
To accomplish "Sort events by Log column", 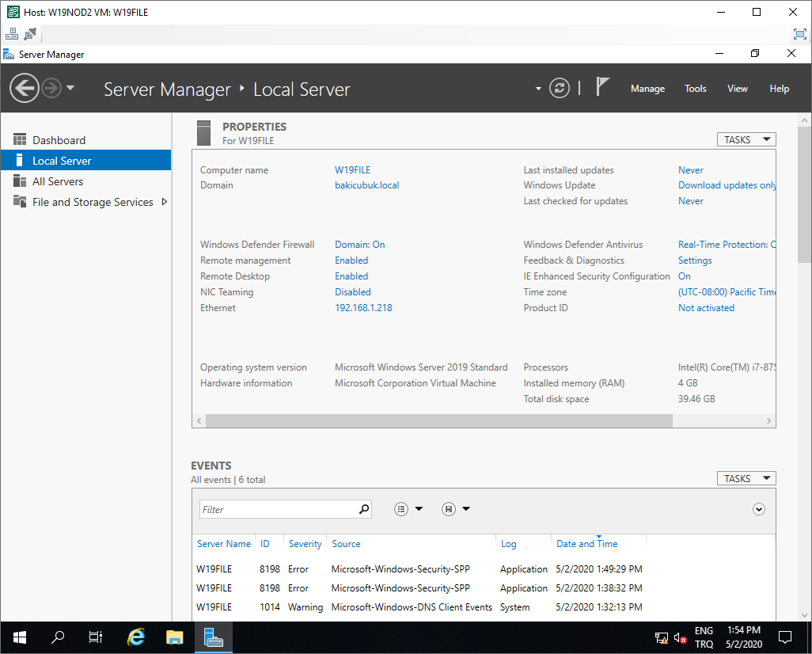I will [509, 544].
